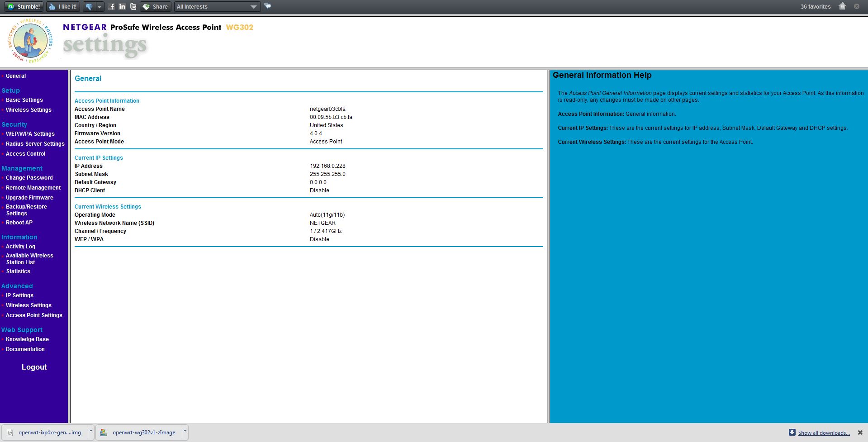Click the access point name netgearb3cbfa
868x442 pixels.
(x=327, y=109)
